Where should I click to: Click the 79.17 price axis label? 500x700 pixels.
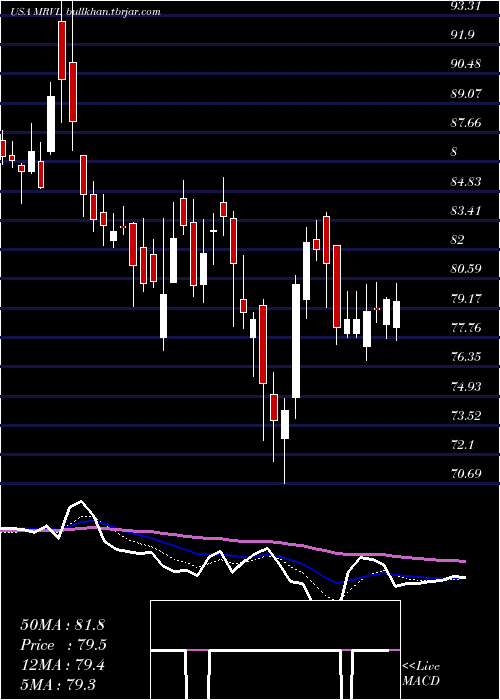click(x=466, y=298)
